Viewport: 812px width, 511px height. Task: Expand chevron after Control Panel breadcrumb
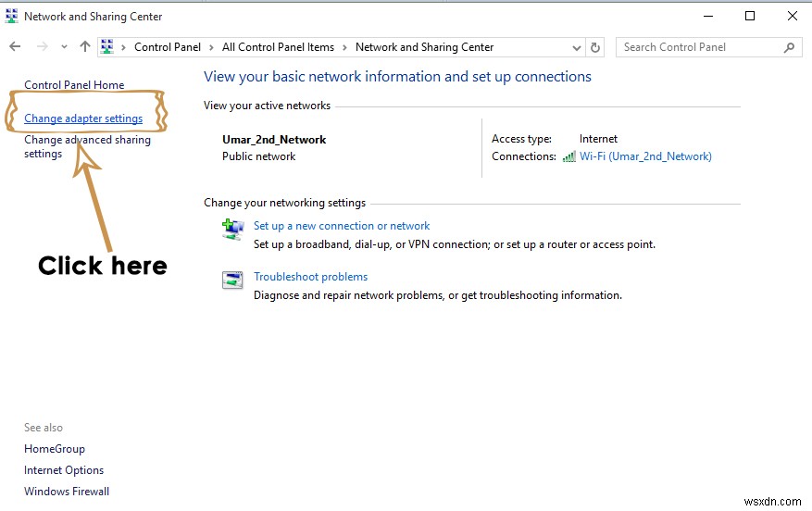tap(211, 47)
